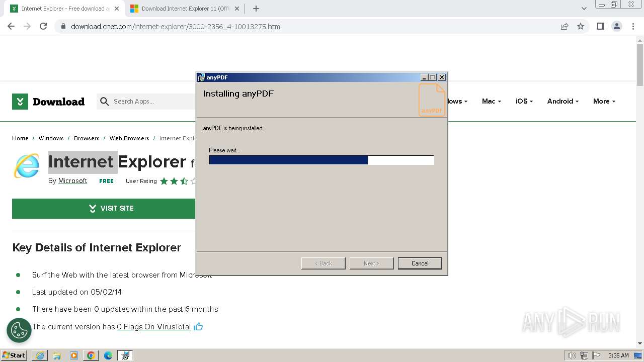Select the installer taskbar item

[125, 355]
